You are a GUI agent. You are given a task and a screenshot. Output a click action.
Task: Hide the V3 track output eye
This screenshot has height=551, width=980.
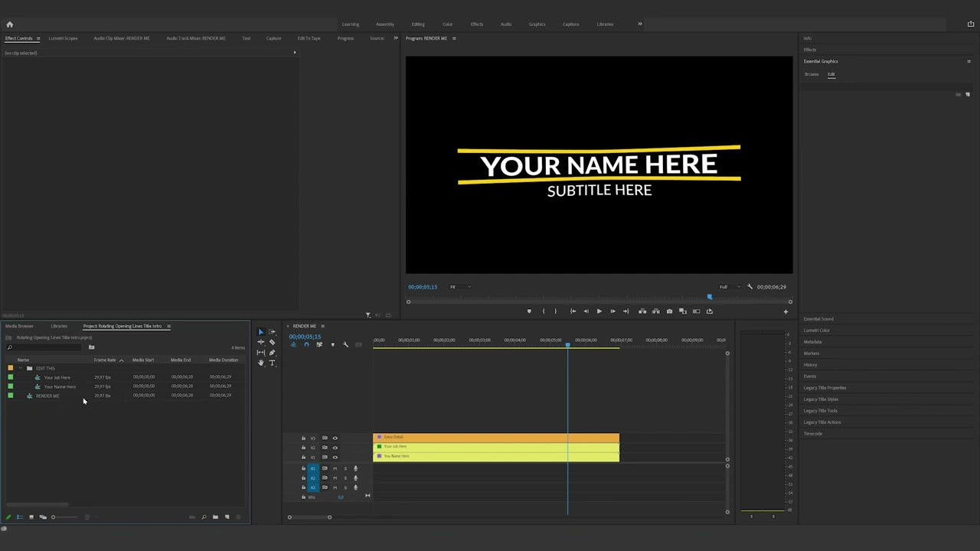coord(335,439)
